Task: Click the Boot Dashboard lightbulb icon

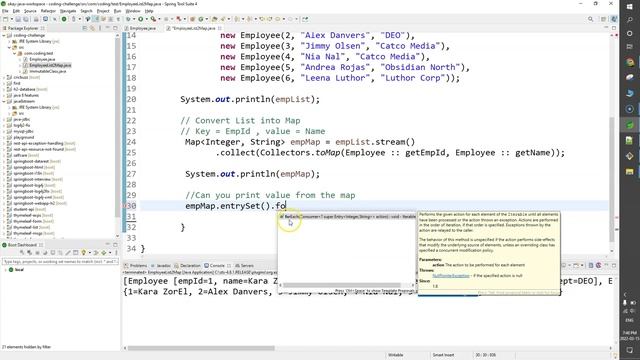Action: click(x=83, y=253)
